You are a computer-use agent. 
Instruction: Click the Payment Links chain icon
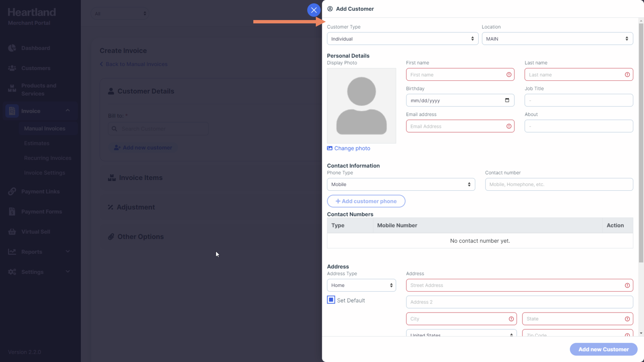click(x=12, y=191)
